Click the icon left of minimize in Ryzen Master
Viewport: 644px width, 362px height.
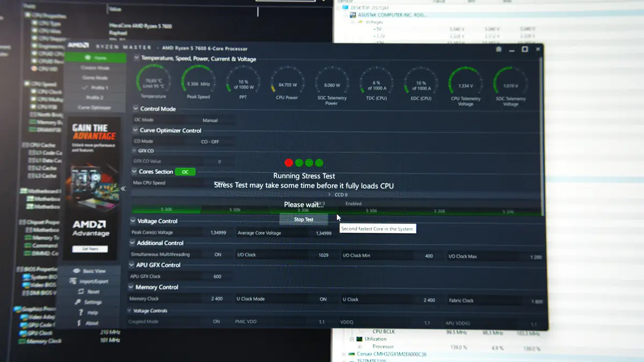click(499, 49)
